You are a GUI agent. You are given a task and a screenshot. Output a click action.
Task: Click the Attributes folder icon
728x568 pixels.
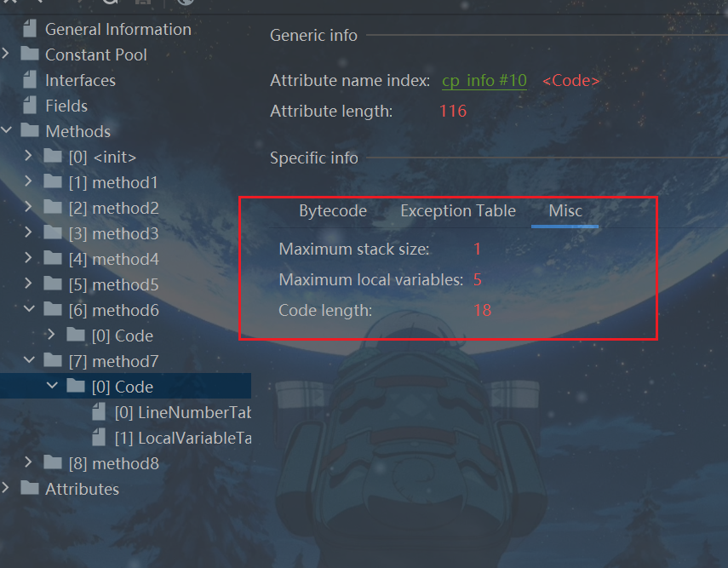click(30, 489)
